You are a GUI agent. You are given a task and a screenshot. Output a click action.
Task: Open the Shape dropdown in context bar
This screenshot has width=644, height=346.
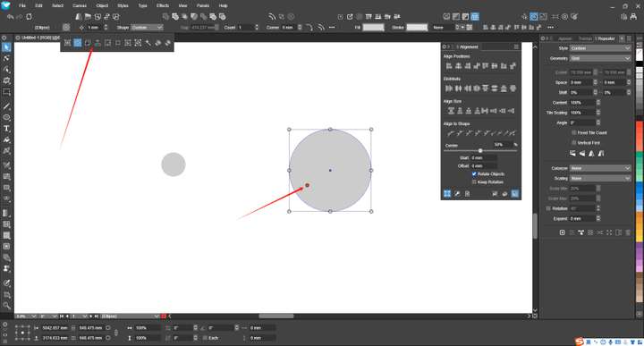pos(147,28)
